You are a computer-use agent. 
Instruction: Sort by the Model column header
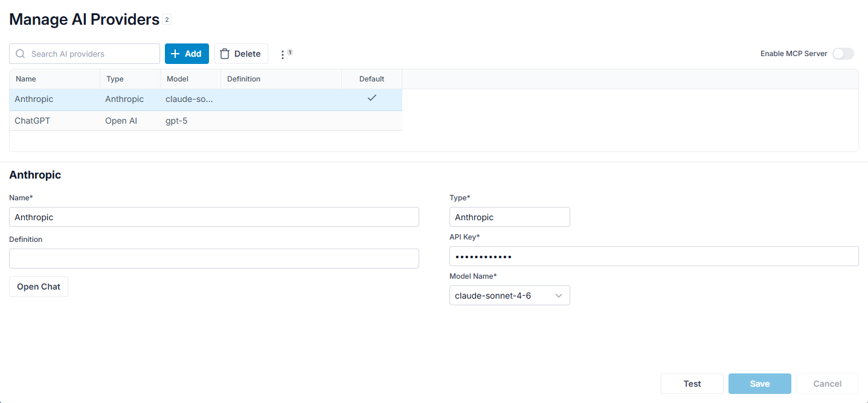tap(190, 79)
